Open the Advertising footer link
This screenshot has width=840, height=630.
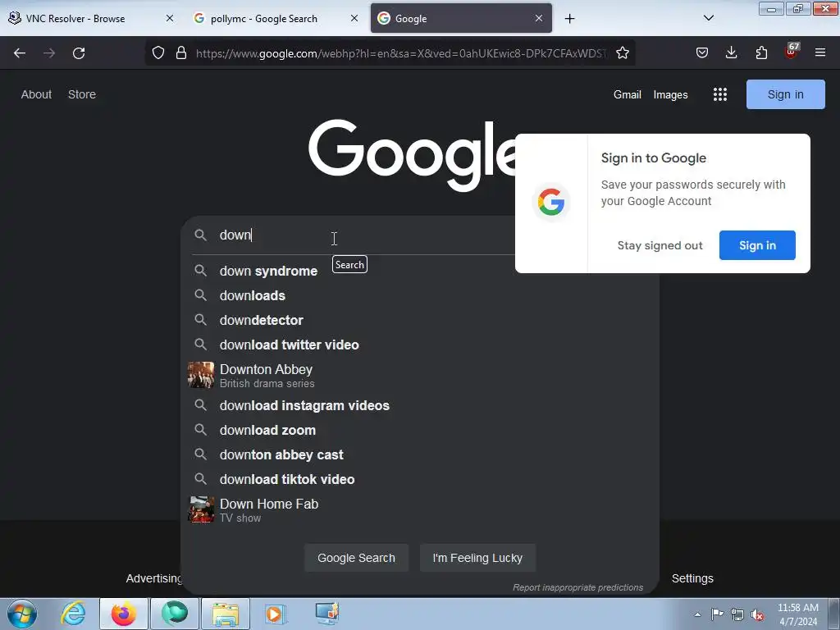point(153,578)
